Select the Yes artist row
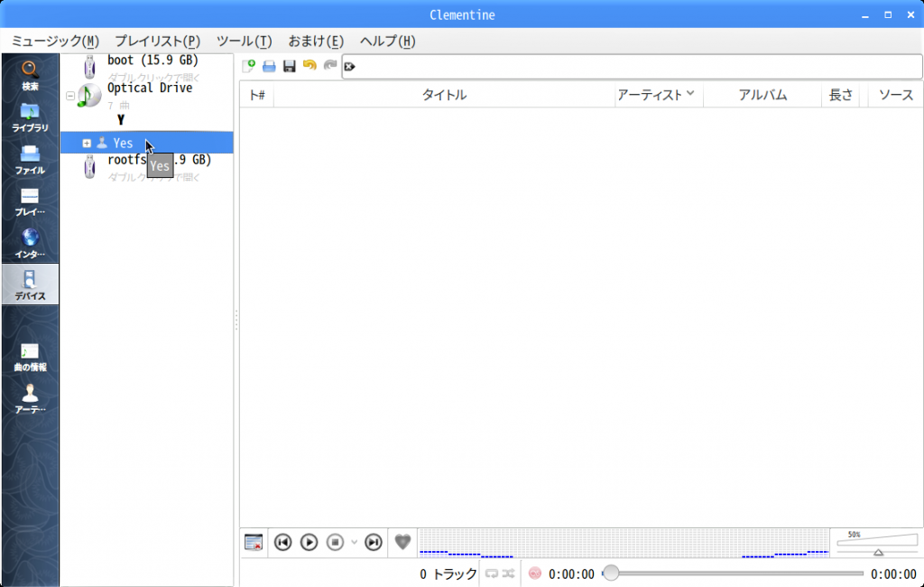 pyautogui.click(x=147, y=143)
